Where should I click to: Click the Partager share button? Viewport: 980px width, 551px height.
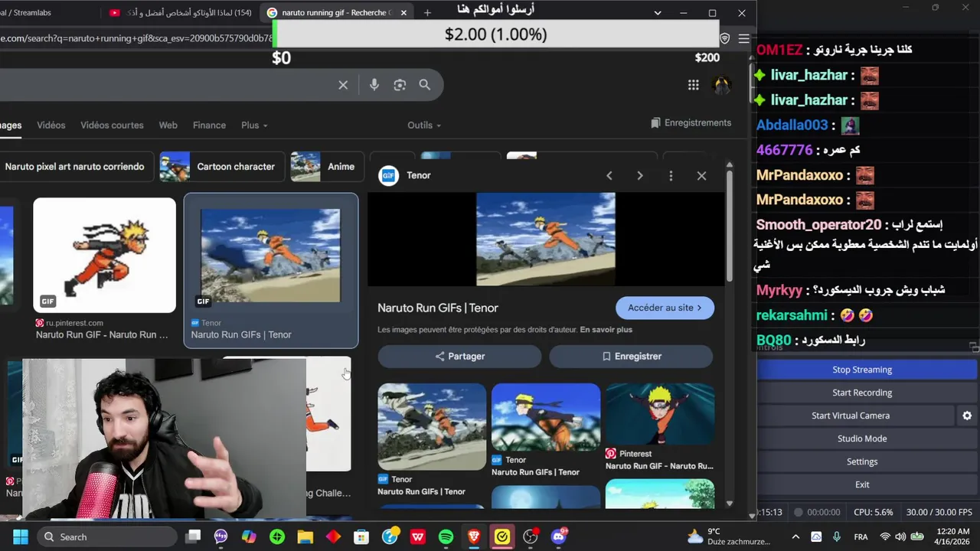click(459, 356)
